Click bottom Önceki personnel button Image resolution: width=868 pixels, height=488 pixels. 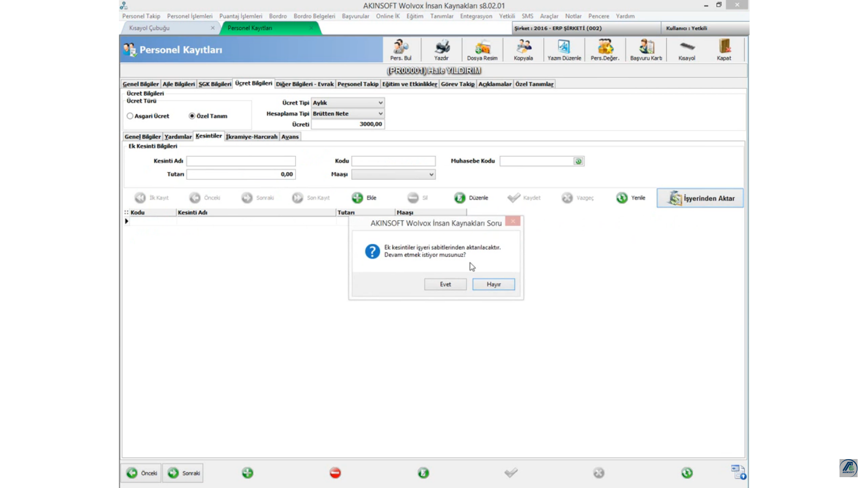click(x=141, y=473)
